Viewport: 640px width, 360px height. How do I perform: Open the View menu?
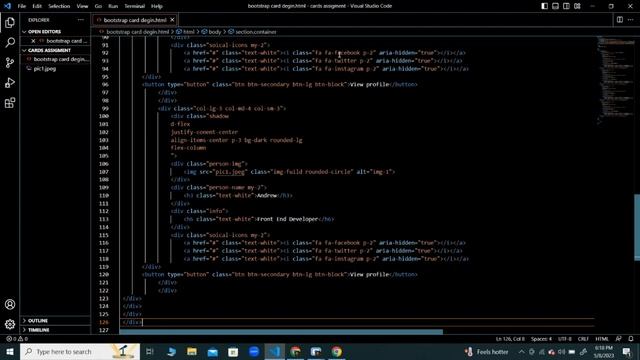click(82, 6)
